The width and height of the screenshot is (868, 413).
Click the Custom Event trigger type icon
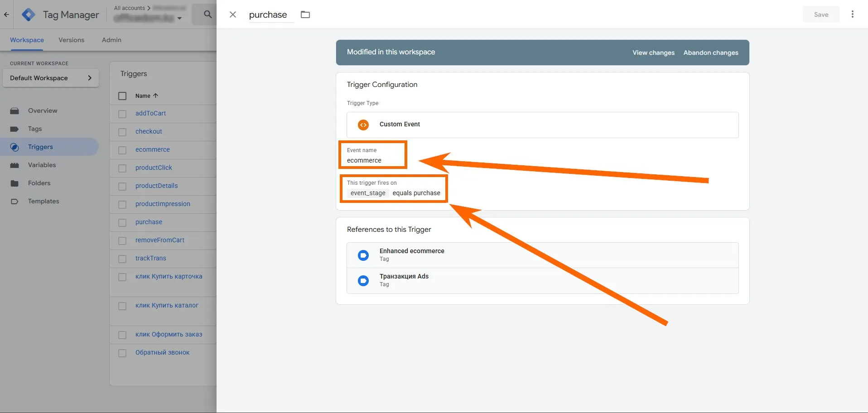click(363, 125)
